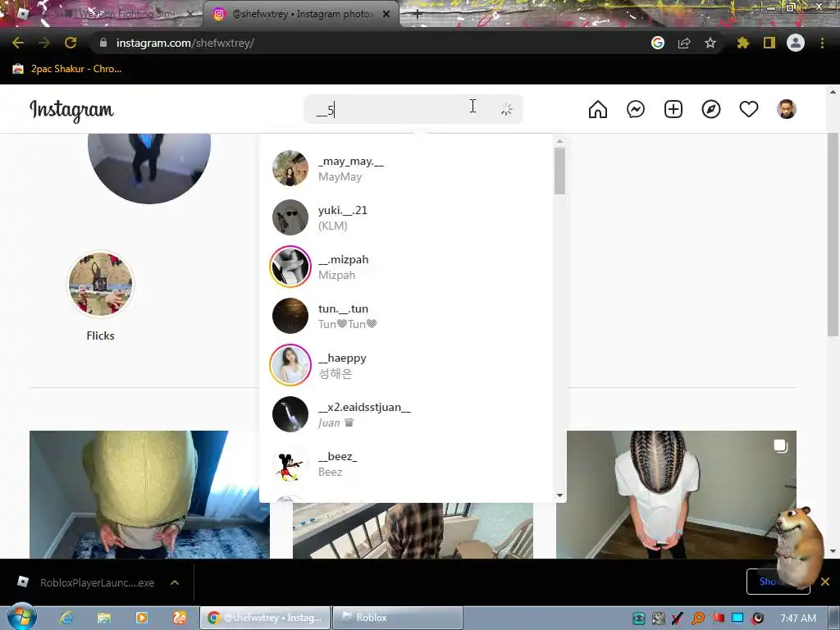Create a new post with plus icon
840x630 pixels.
[x=673, y=109]
